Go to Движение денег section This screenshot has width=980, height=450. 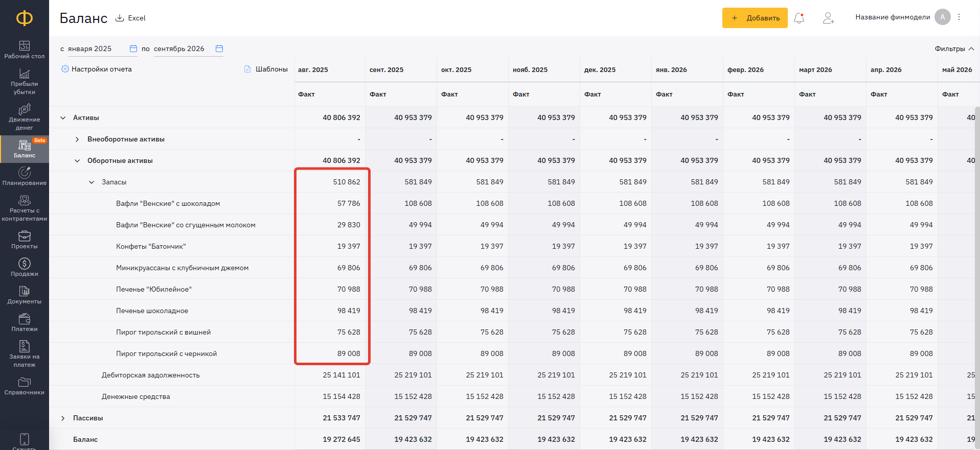(x=25, y=117)
